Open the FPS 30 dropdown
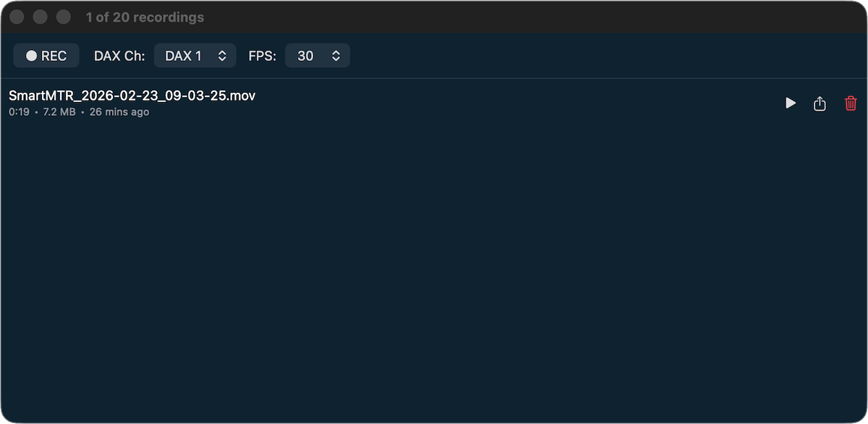Screen dimensions: 868x424 click(318, 56)
